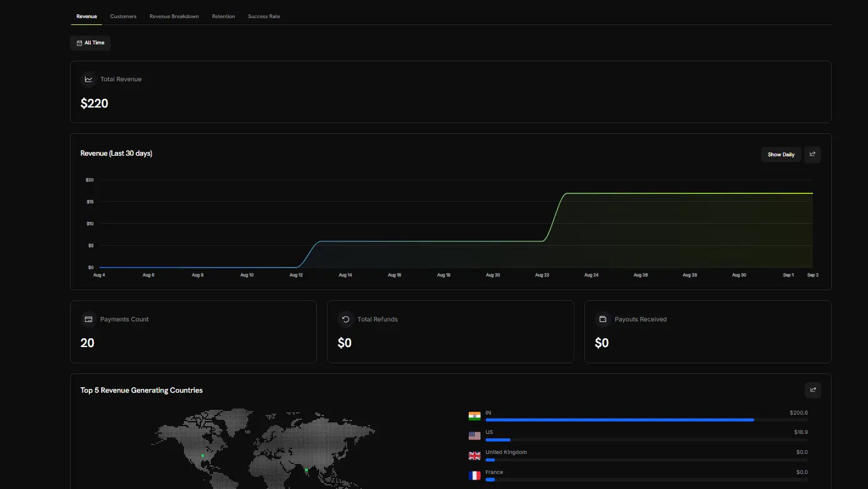Click the Sep 1 axis label
Image resolution: width=868 pixels, height=489 pixels.
[788, 275]
